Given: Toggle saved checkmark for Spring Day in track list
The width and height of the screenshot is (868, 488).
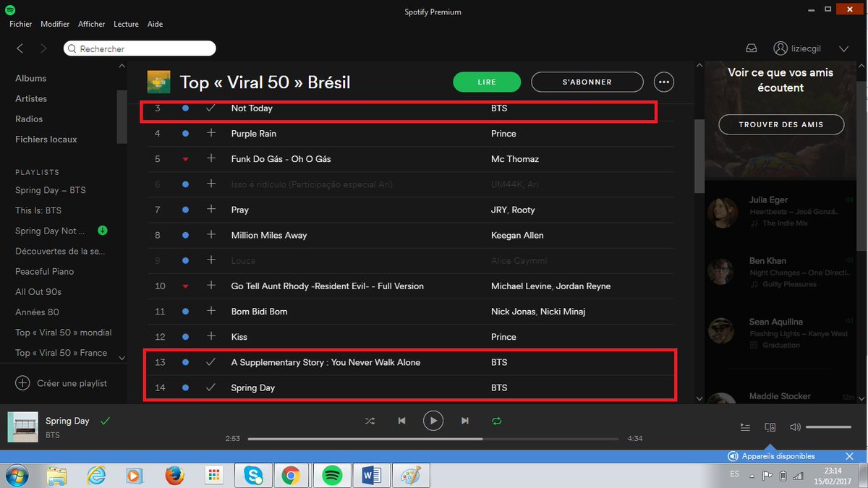Looking at the screenshot, I should (x=210, y=388).
